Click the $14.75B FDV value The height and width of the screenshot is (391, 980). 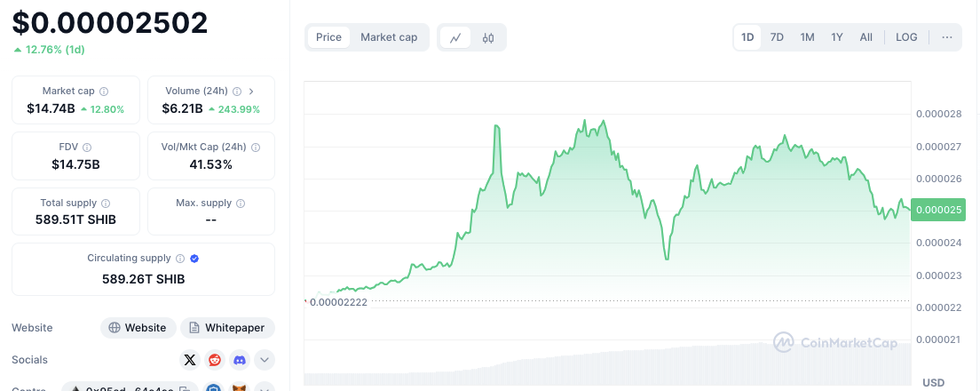point(76,165)
